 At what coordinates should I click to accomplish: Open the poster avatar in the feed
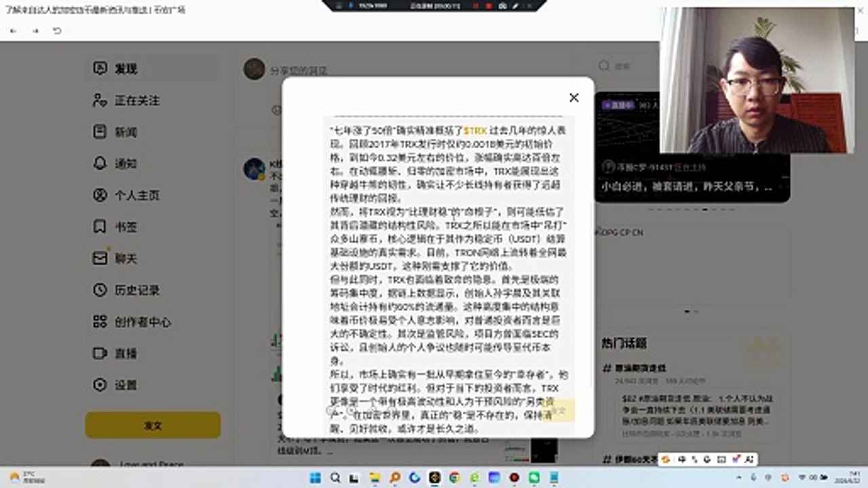[x=254, y=169]
